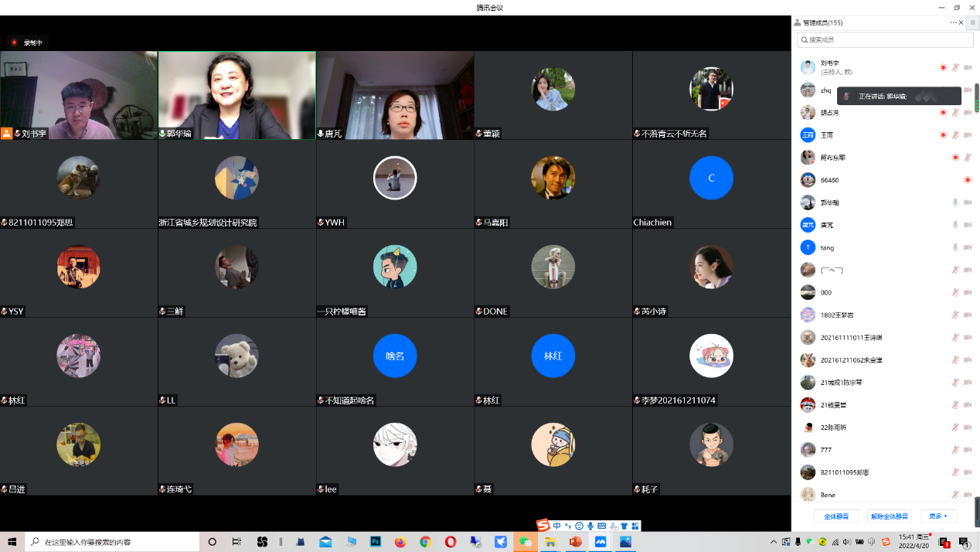Toggle the microphone for member tang
980x552 pixels.
(x=955, y=247)
